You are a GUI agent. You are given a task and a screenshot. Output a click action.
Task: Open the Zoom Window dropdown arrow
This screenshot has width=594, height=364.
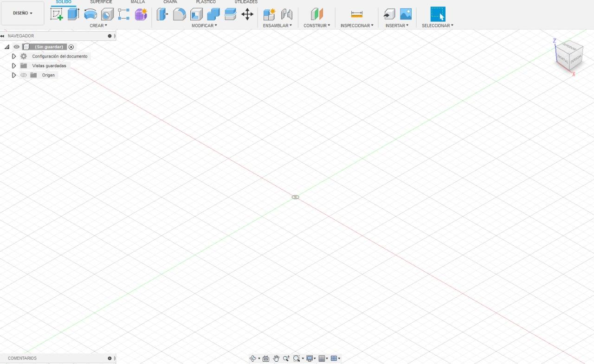pyautogui.click(x=303, y=359)
